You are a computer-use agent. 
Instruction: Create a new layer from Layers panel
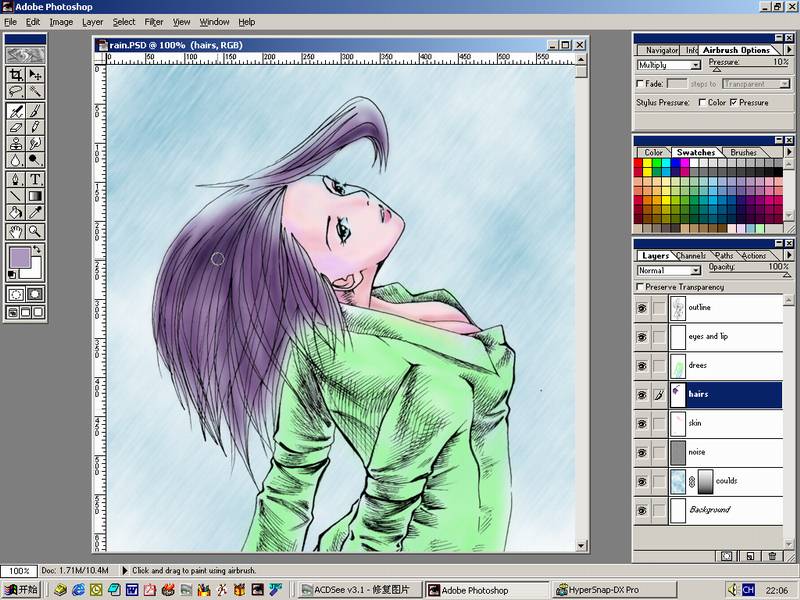[750, 556]
